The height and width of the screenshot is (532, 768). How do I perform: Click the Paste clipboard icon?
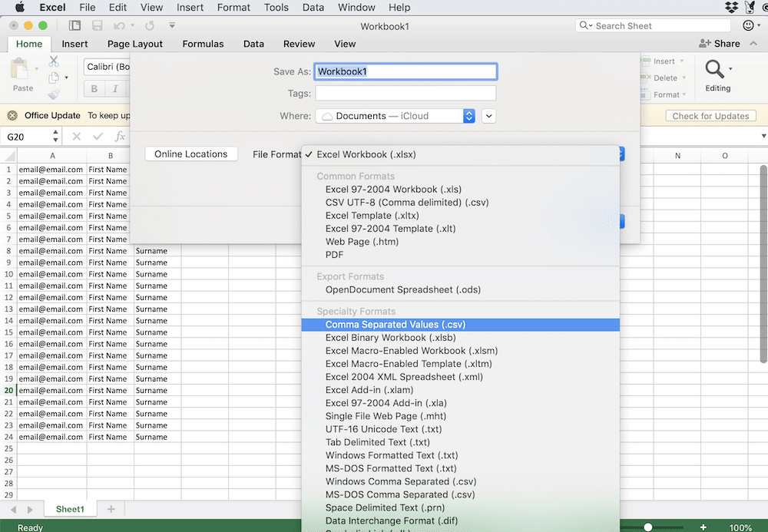[x=20, y=69]
